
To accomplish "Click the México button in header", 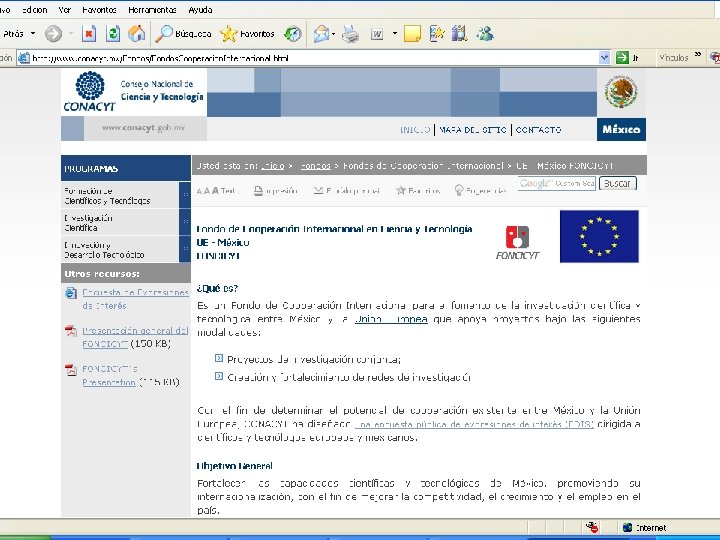I will pyautogui.click(x=621, y=129).
